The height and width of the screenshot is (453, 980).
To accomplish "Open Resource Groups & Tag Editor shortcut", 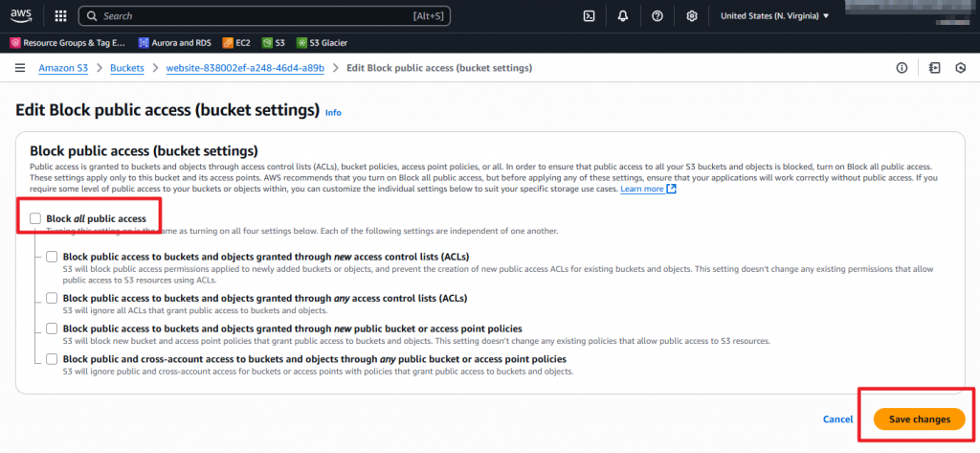I will pos(68,43).
